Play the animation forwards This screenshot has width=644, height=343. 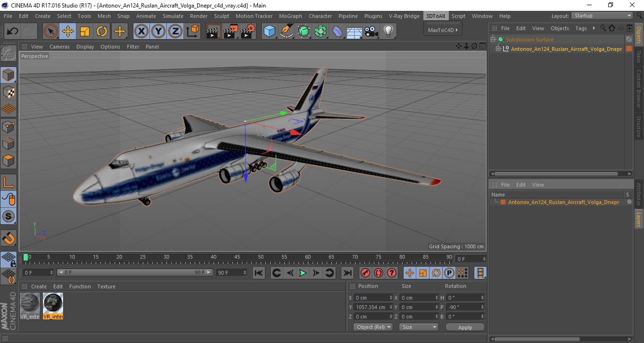point(303,273)
